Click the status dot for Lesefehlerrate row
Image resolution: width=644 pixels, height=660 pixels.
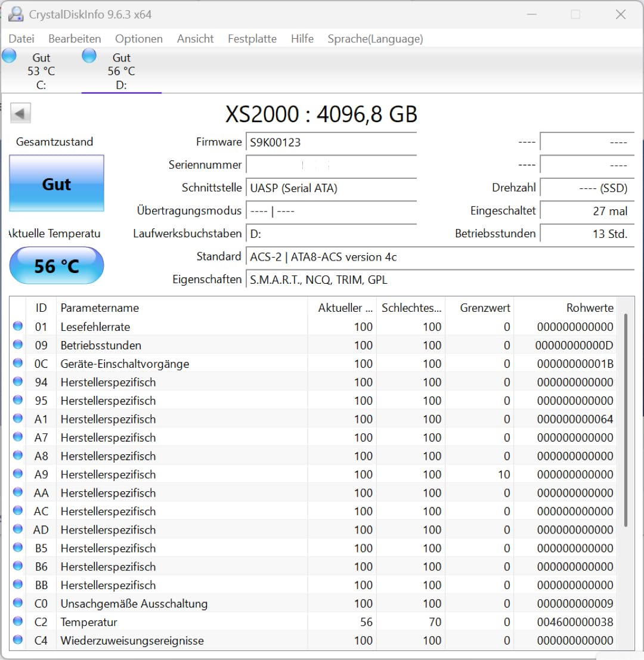(18, 326)
